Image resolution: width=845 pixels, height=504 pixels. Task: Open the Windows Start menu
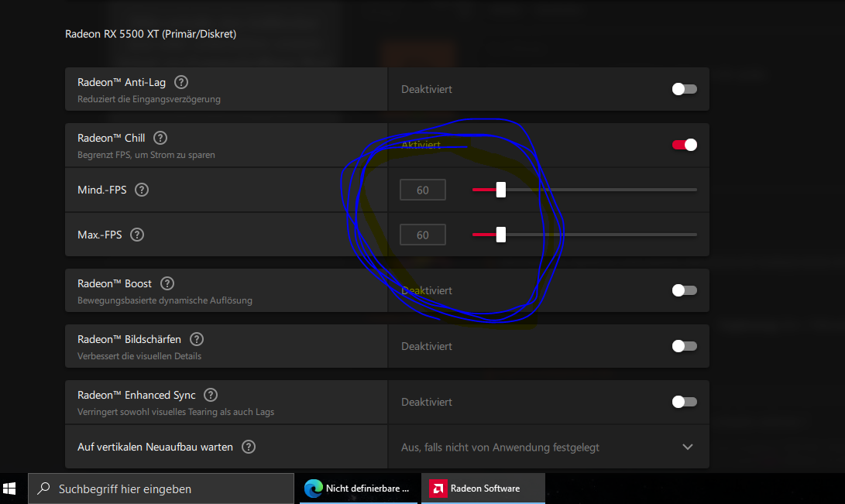coord(9,489)
